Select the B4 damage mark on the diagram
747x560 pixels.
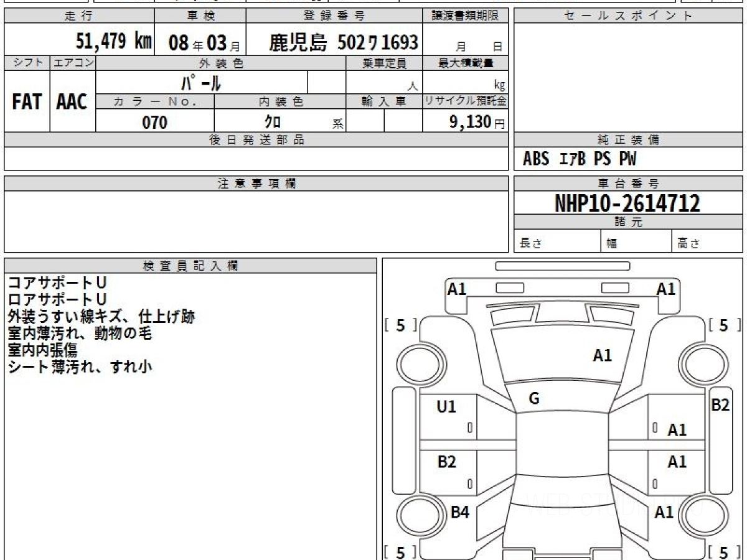[459, 512]
